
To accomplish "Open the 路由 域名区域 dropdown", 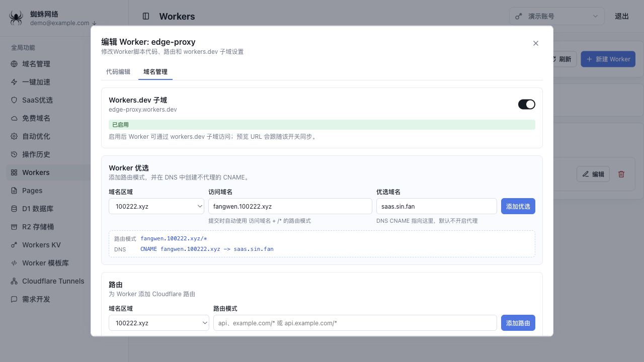I will point(159,323).
